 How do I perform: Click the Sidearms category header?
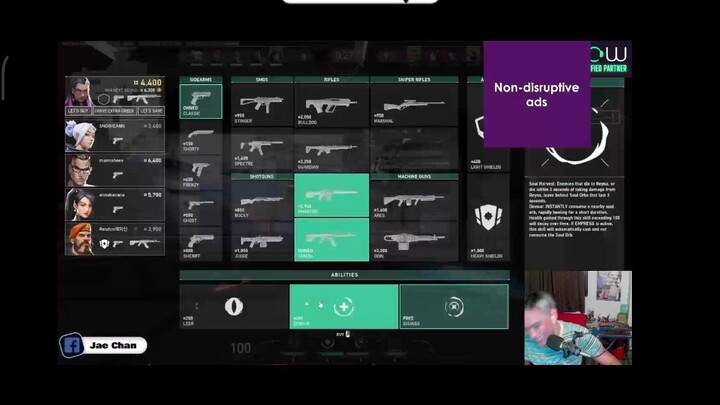tap(201, 79)
